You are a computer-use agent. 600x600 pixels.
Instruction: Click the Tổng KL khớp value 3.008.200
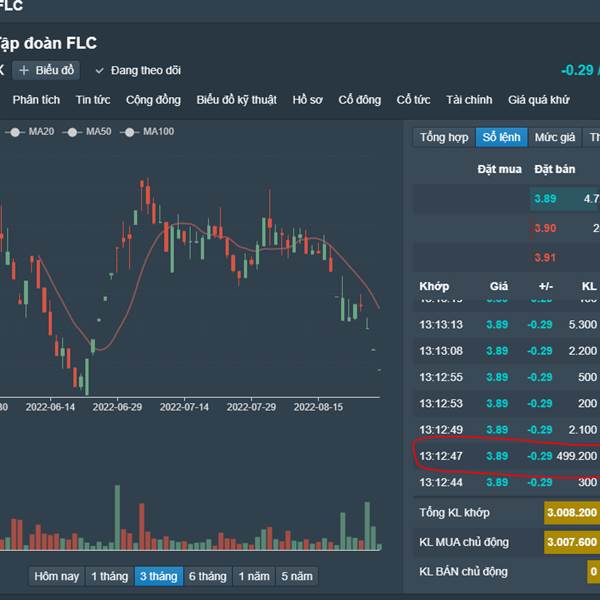tap(572, 512)
